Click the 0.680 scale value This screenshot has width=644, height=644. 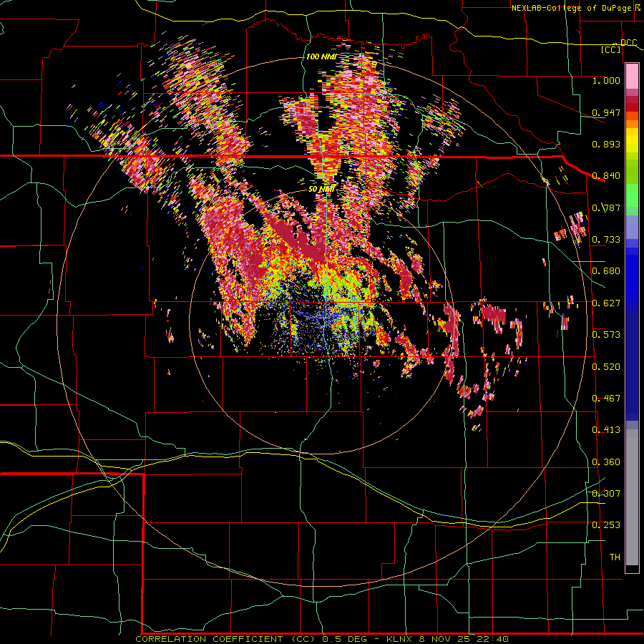[606, 271]
